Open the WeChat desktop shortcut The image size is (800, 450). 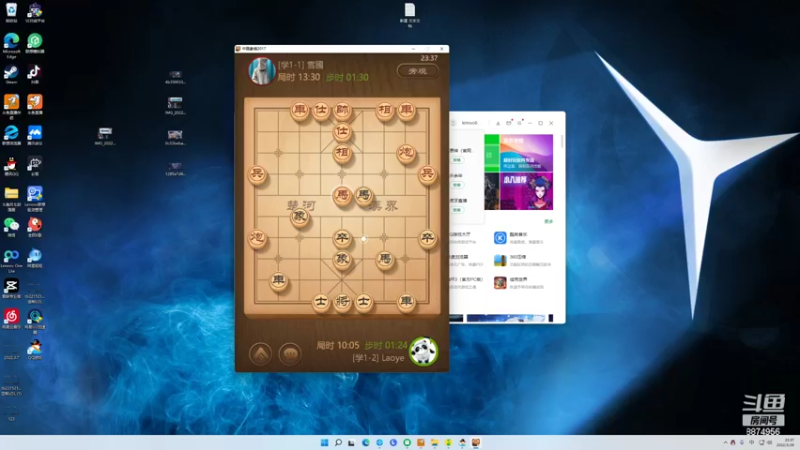point(11,228)
